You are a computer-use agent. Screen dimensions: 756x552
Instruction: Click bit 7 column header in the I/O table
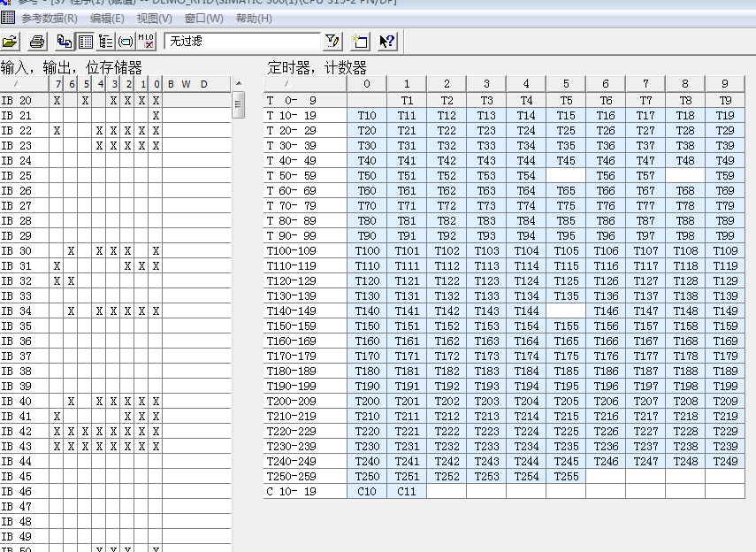coord(57,84)
